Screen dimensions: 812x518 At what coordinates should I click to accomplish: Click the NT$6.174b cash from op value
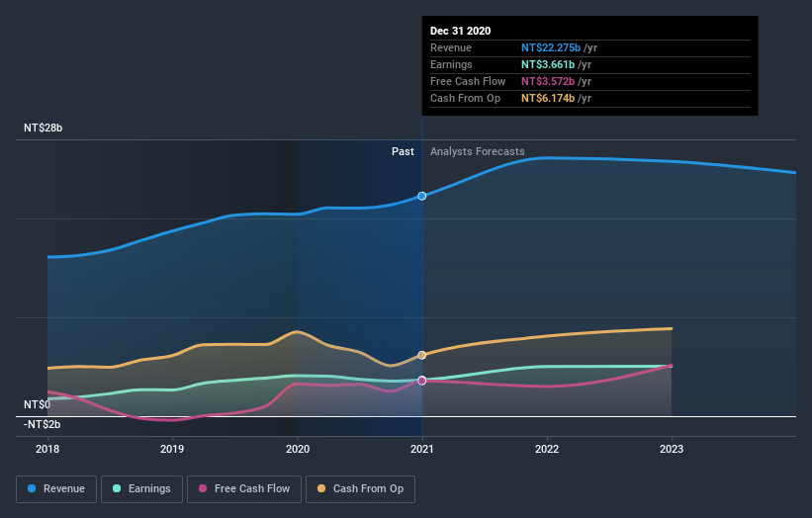pyautogui.click(x=548, y=98)
